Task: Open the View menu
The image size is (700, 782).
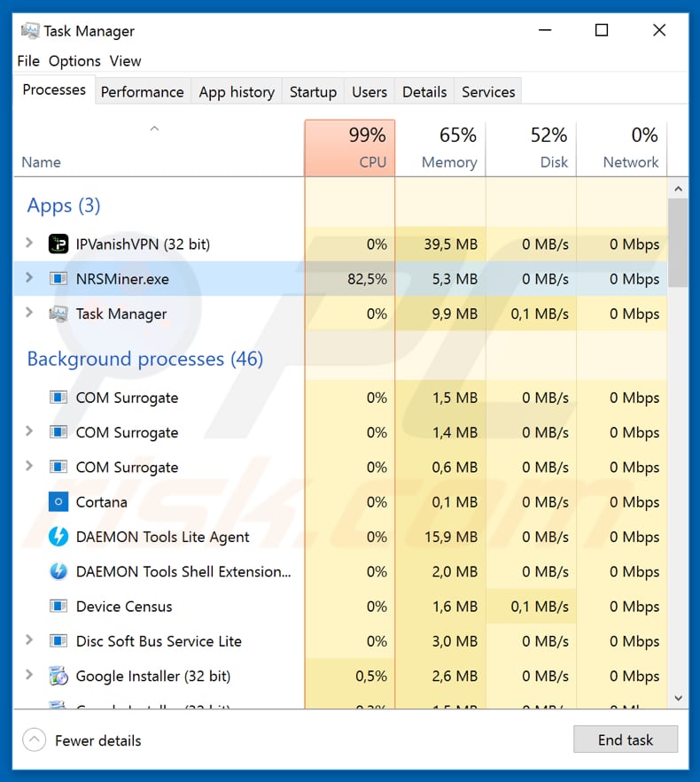Action: click(125, 61)
